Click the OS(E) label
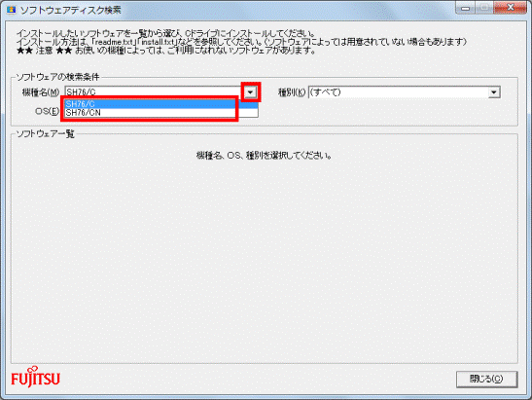532x400 pixels. click(47, 111)
